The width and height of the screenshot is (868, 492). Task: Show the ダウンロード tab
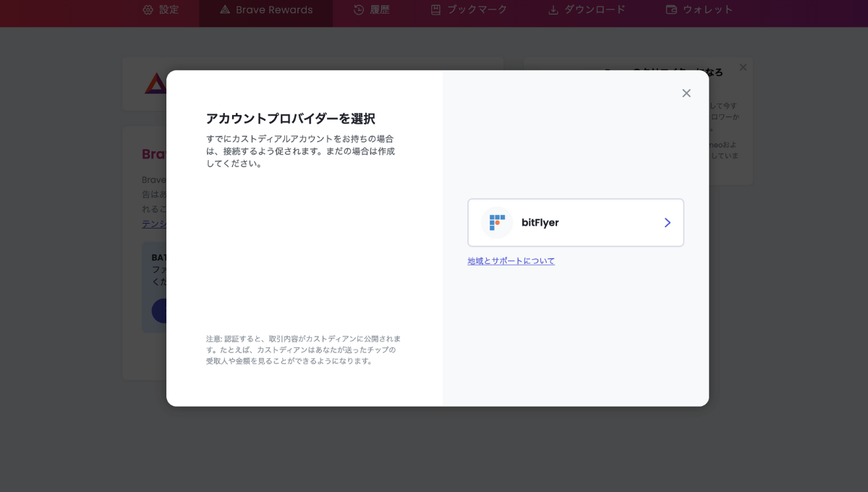(595, 10)
